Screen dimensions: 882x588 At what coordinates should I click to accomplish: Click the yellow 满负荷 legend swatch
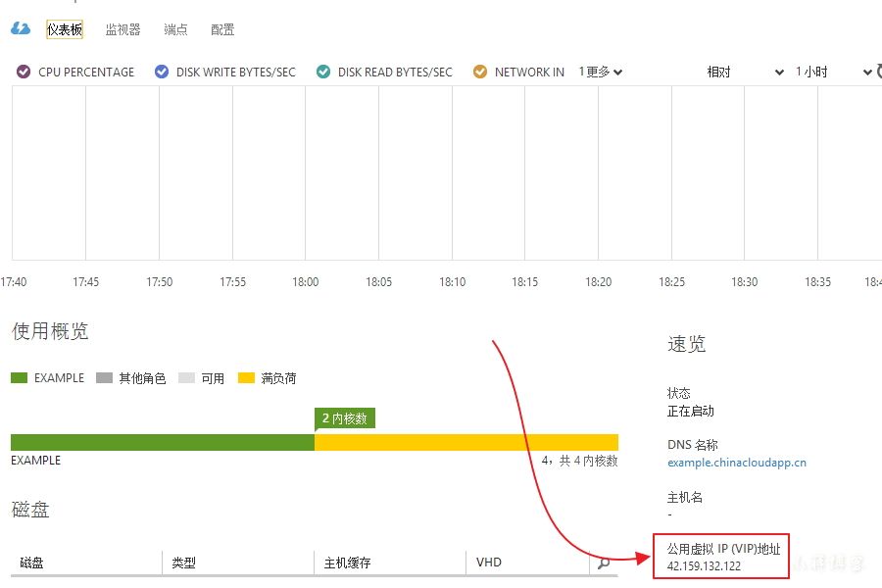pyautogui.click(x=246, y=378)
